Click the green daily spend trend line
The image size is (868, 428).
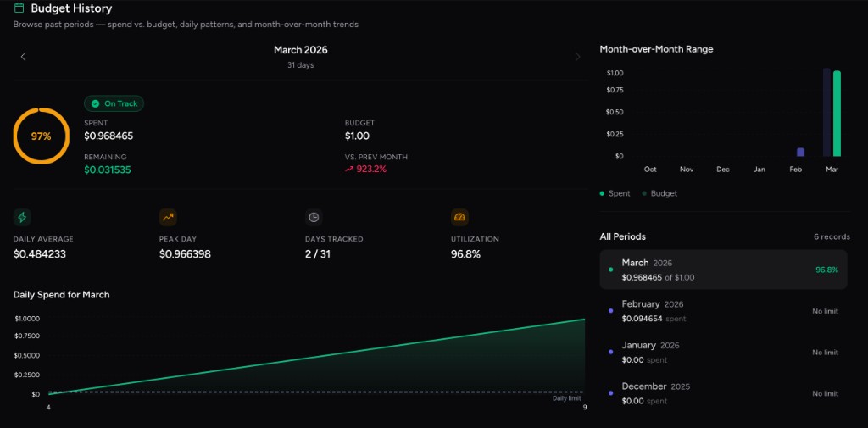pyautogui.click(x=317, y=357)
